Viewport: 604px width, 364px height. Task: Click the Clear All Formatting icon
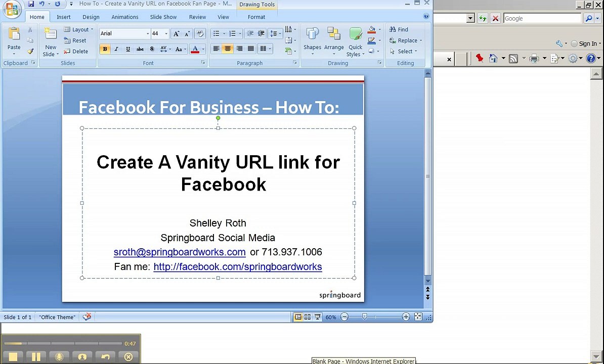200,34
